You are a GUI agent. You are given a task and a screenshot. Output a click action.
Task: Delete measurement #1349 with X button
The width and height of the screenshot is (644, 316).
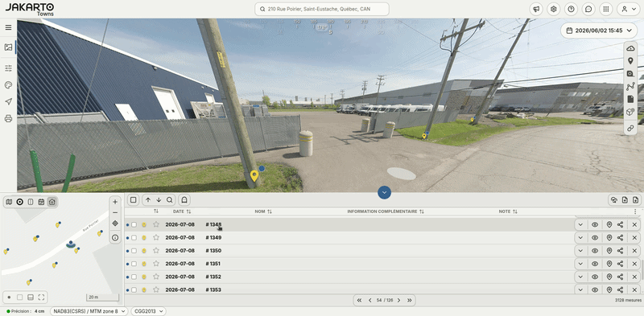pos(634,238)
